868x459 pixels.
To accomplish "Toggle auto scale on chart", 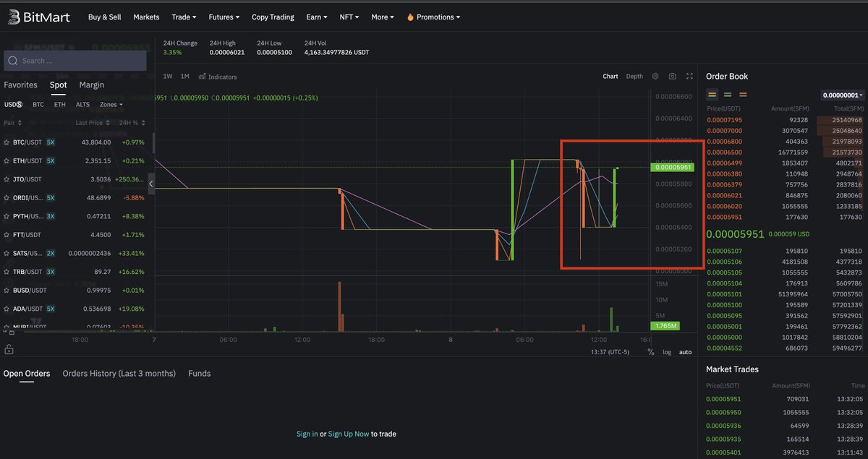I will coord(685,352).
